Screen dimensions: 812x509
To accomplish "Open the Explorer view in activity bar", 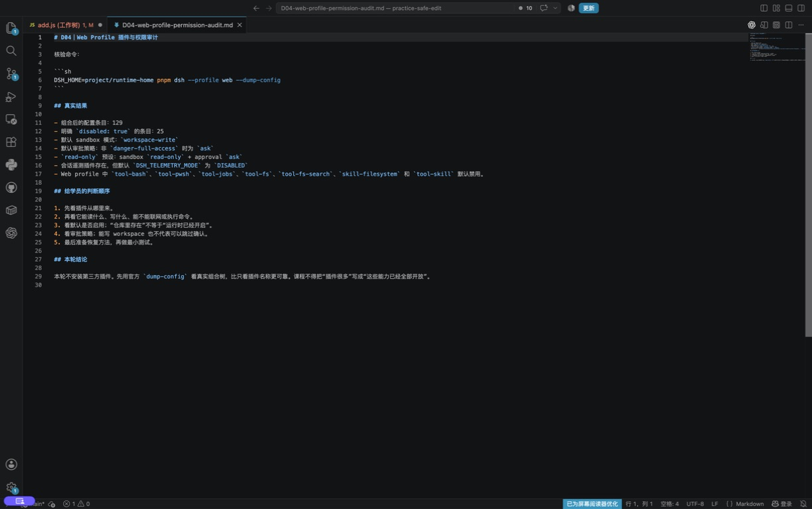I will [x=11, y=28].
